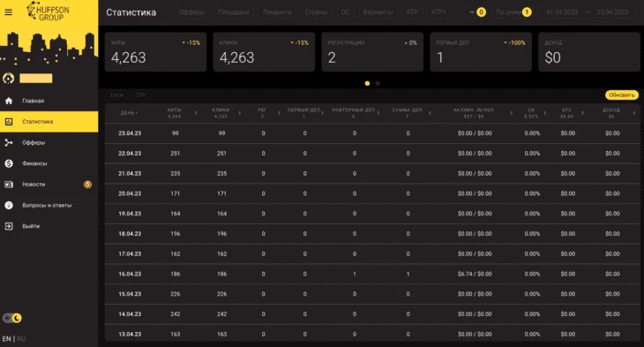Image resolution: width=644 pixels, height=347 pixels.
Task: Switch language to EN
Action: click(6, 339)
